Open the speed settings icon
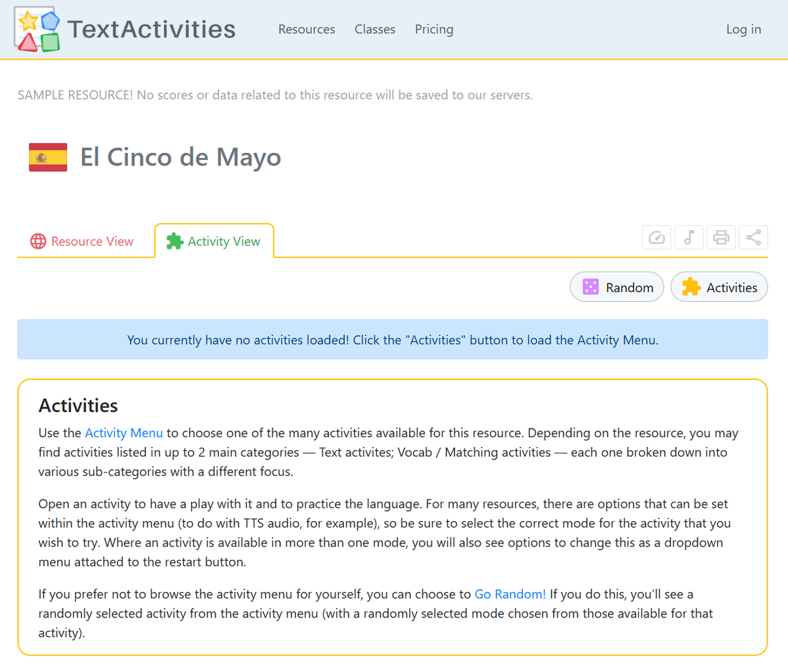Viewport: 788px width, 672px height. pos(656,237)
